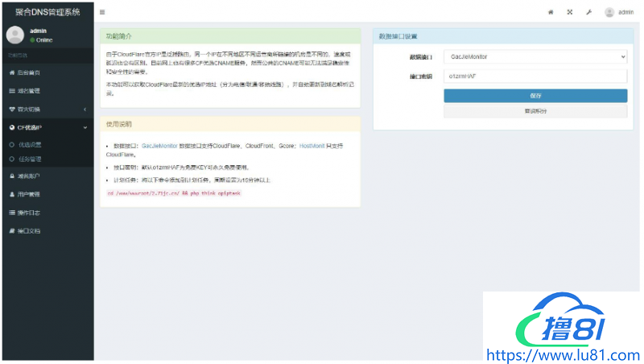Click the fullscreen icon in the top bar
644x364 pixels.
pyautogui.click(x=570, y=12)
